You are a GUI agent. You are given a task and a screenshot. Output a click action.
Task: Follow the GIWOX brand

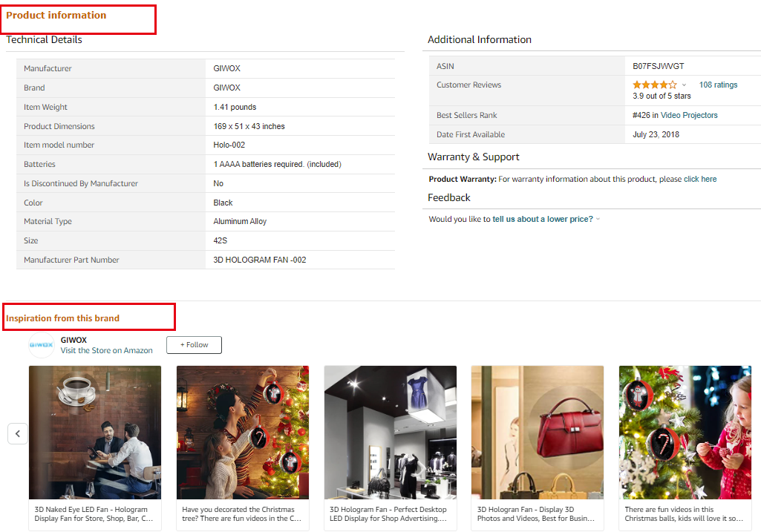(194, 345)
